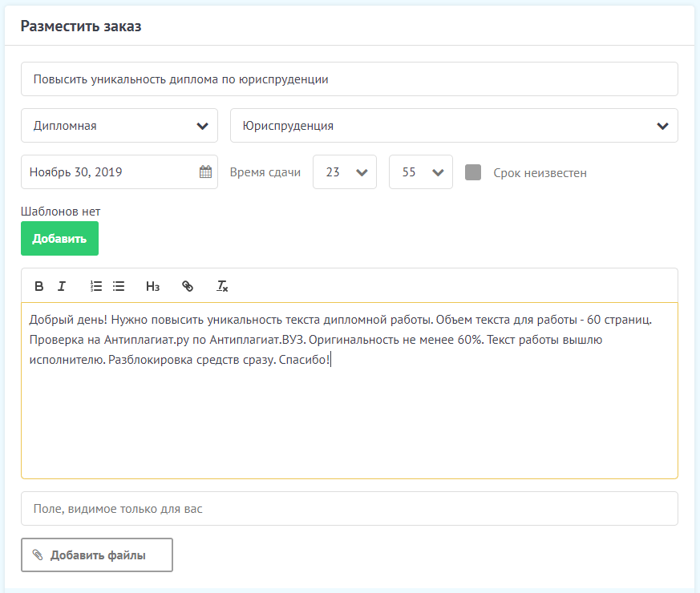Click inside the order description text area
This screenshot has height=593, width=700.
pos(349,417)
